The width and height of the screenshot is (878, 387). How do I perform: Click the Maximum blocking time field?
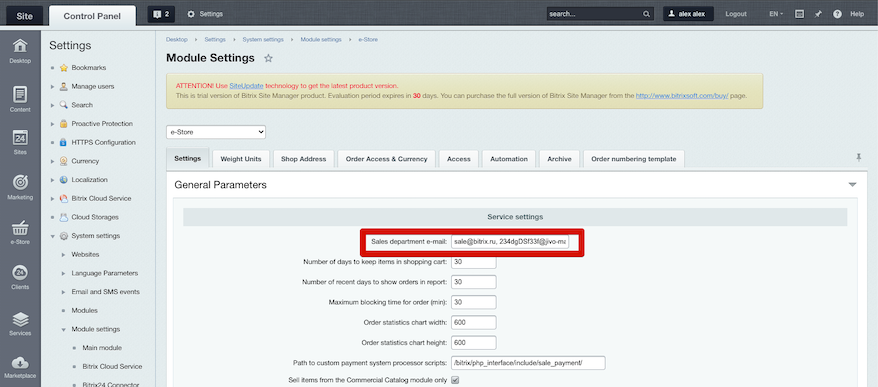click(474, 302)
